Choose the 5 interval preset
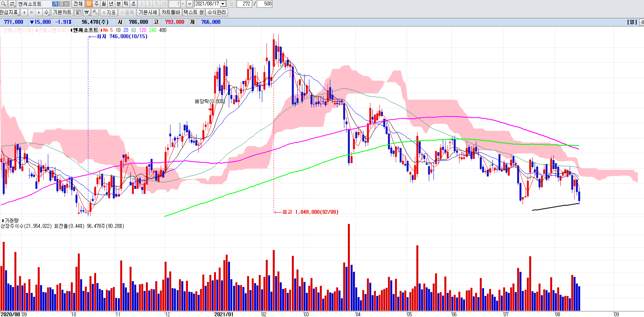Viewport: 644px width, 317px height. pyautogui.click(x=156, y=4)
